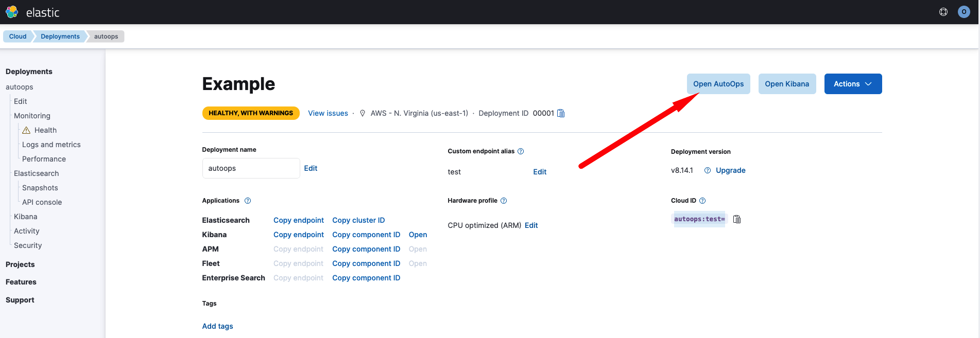Viewport: 980px width, 338px height.
Task: Copy the Cloud ID using clipboard icon
Action: (x=737, y=219)
